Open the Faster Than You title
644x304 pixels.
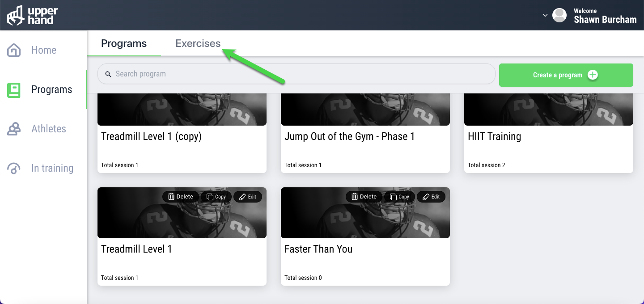(x=318, y=249)
